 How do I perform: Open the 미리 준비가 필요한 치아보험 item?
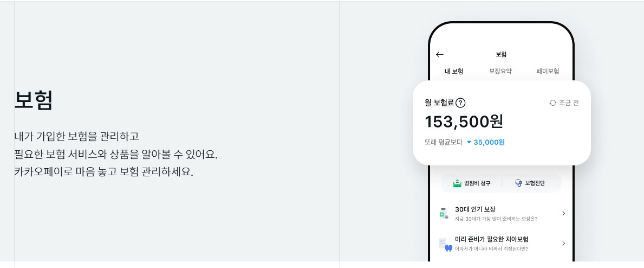pos(502,243)
